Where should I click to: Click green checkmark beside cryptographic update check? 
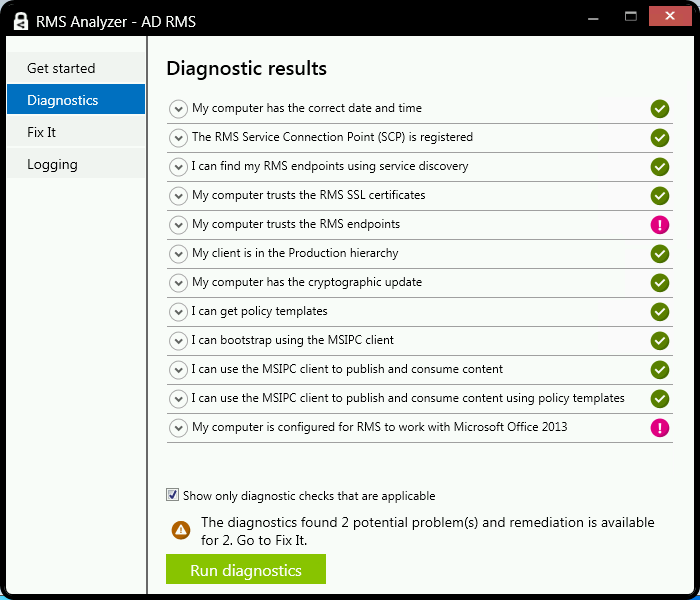[660, 283]
